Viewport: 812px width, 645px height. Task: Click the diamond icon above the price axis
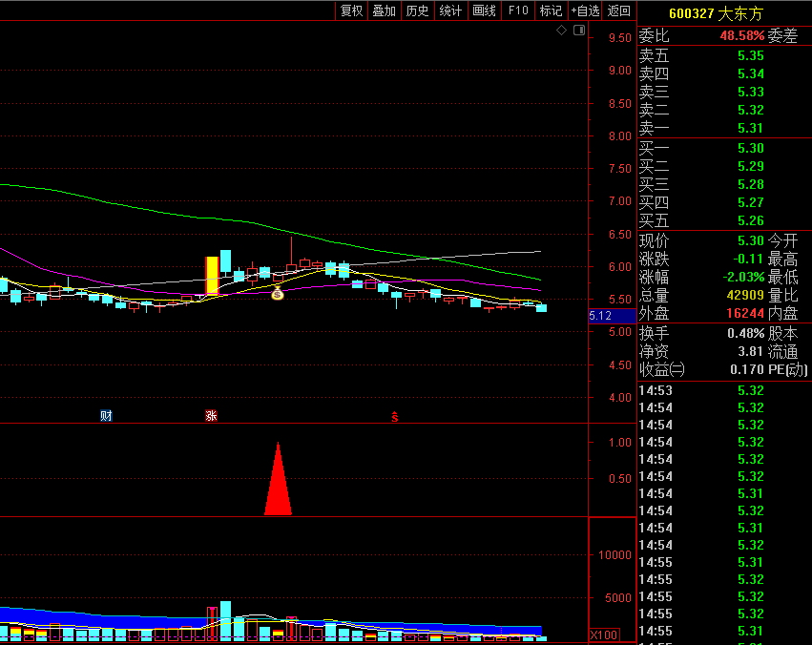[x=562, y=31]
